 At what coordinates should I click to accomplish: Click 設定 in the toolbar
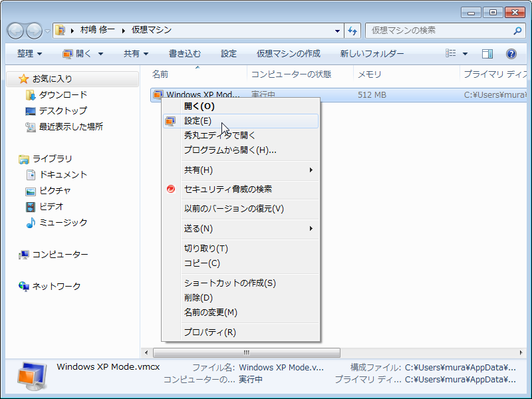point(229,54)
